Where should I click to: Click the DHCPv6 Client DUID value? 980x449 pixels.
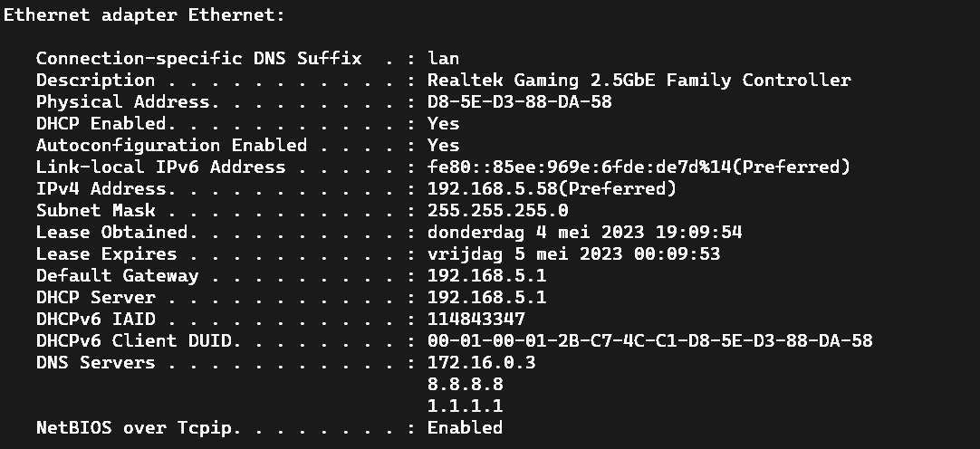(x=649, y=340)
